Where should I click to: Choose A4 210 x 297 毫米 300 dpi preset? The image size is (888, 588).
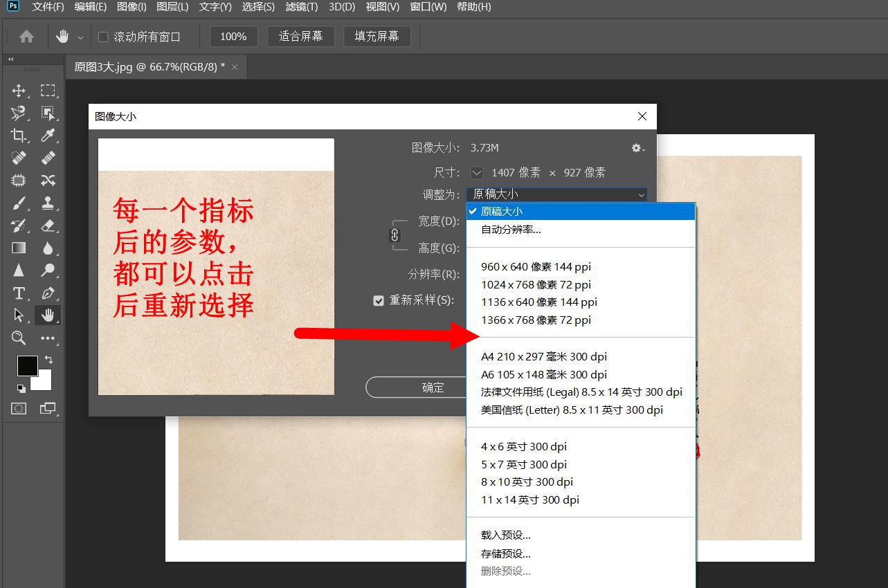[544, 356]
